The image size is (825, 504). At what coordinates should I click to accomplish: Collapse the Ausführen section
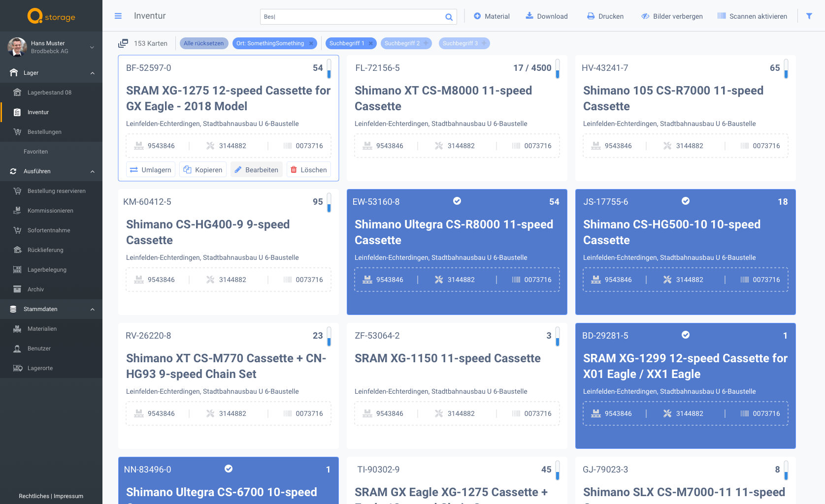click(93, 171)
